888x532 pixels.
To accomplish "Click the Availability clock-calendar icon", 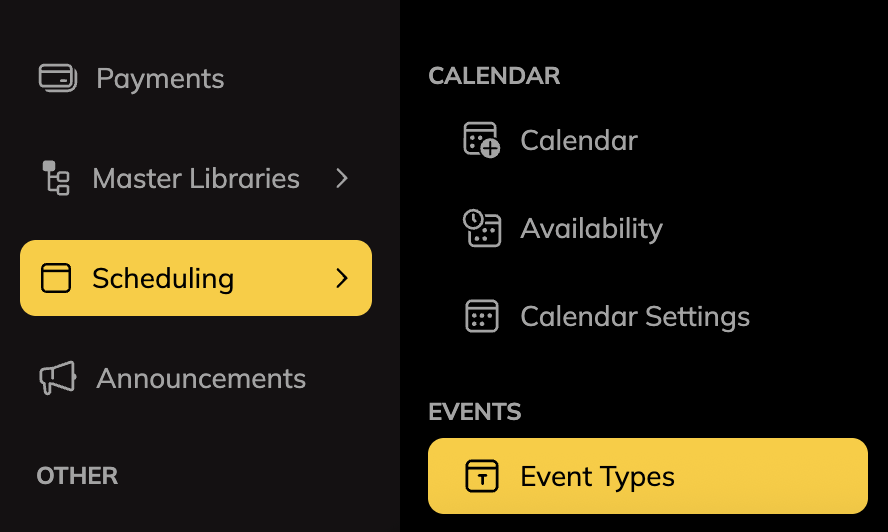I will tap(481, 228).
